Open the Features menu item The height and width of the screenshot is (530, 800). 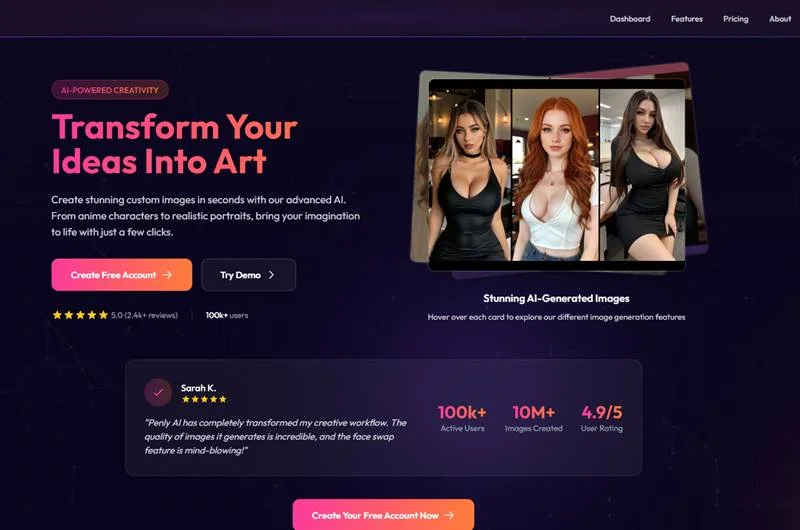point(686,19)
